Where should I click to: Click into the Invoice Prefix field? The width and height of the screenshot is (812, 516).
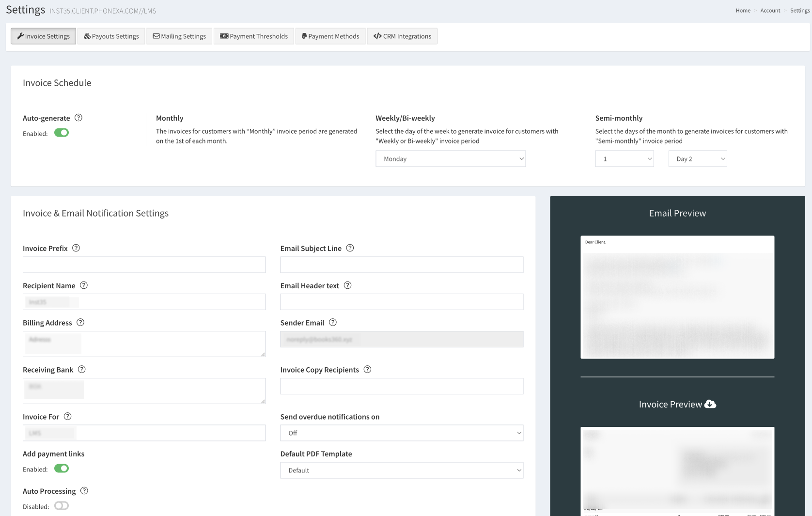pos(144,265)
